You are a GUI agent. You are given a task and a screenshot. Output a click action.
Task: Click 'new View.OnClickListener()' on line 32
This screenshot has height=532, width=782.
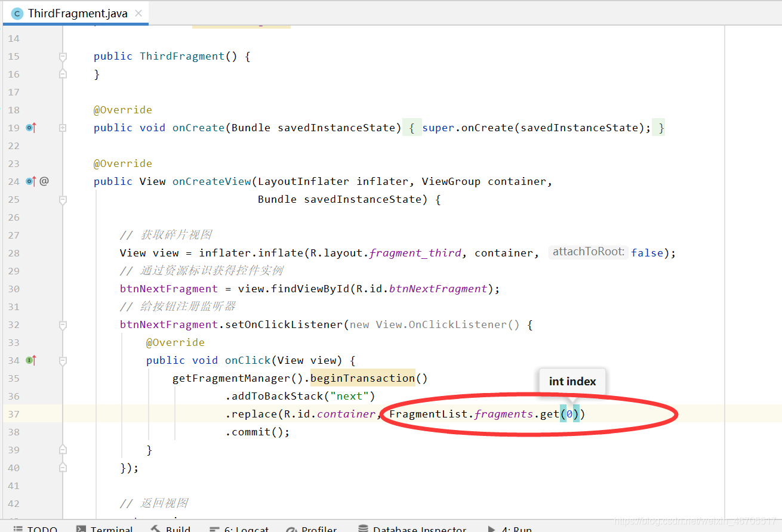click(x=435, y=324)
